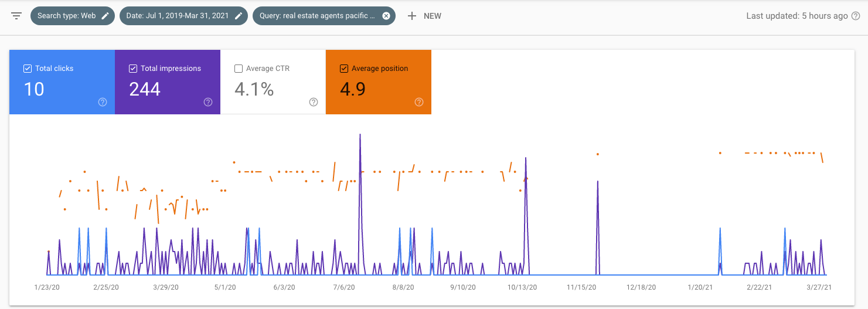Click the plus icon to add filter
868x309 pixels.
tap(412, 16)
